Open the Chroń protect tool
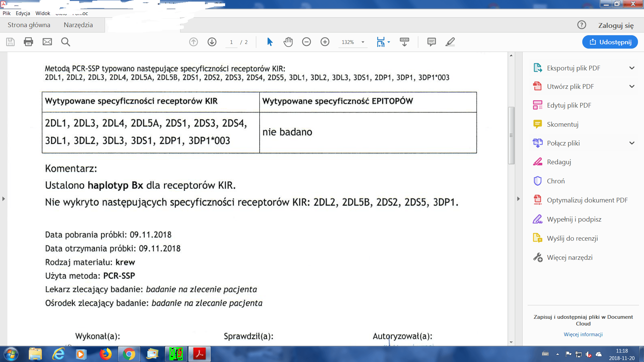The width and height of the screenshot is (644, 362). (556, 181)
